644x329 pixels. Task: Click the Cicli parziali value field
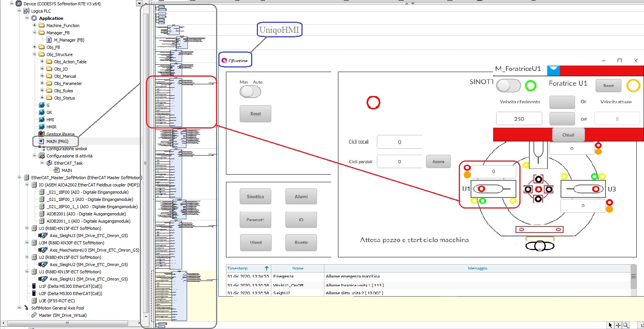(x=399, y=162)
